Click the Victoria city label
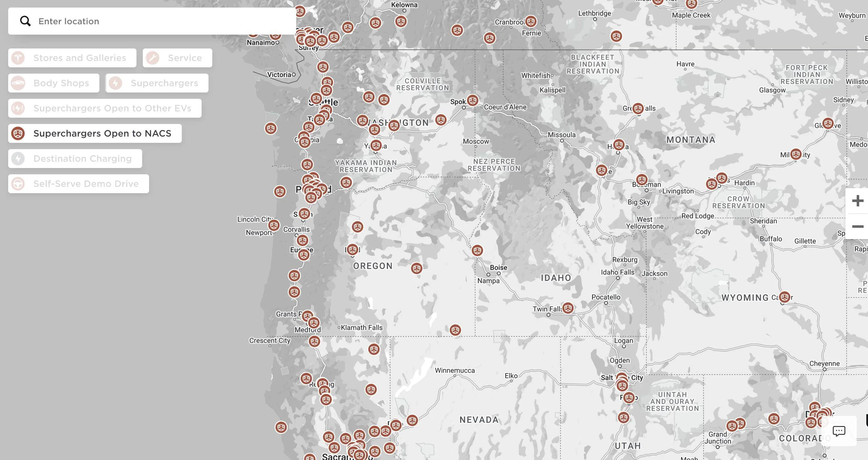The image size is (868, 460). [279, 75]
